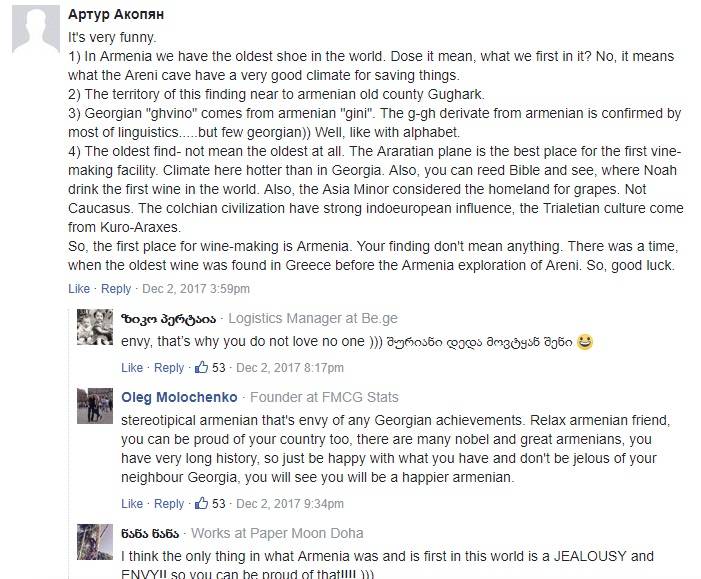
Task: Open the Dec 2, 2017 9:34pm timestamp
Action: 288,503
